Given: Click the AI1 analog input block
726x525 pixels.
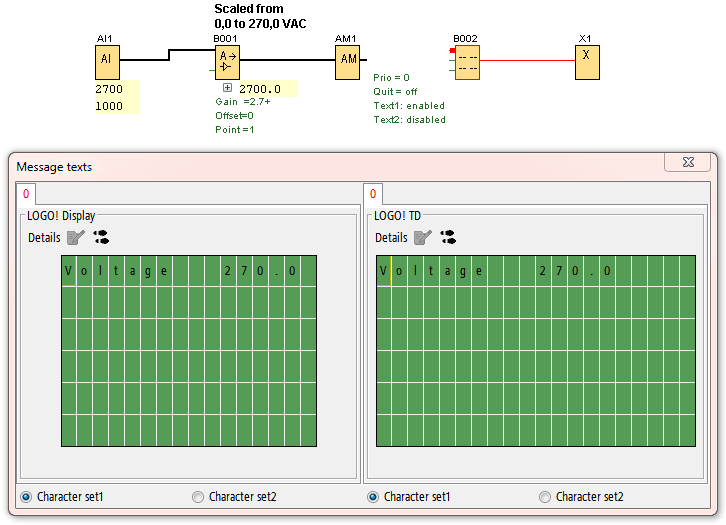Looking at the screenshot, I should pos(107,62).
